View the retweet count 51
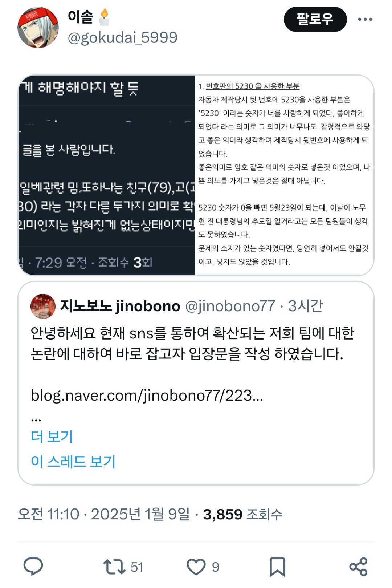392x588 pixels. click(137, 567)
